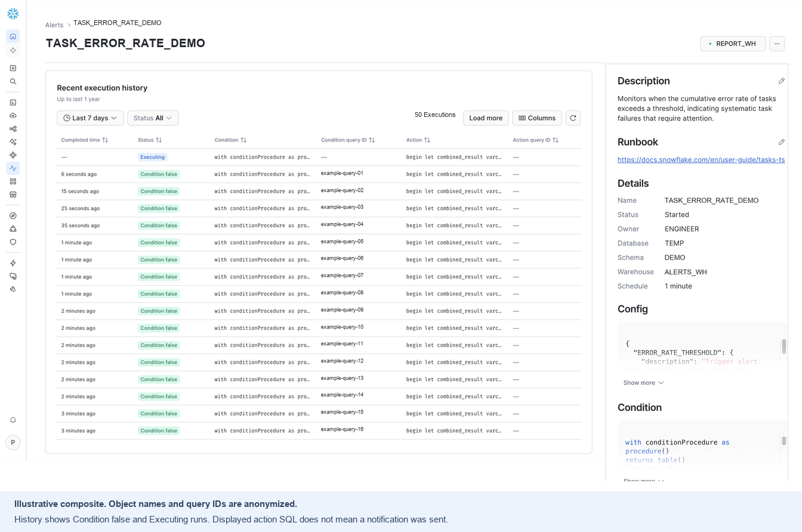Open notifications bell in the sidebar
The height and width of the screenshot is (532, 802).
point(13,420)
